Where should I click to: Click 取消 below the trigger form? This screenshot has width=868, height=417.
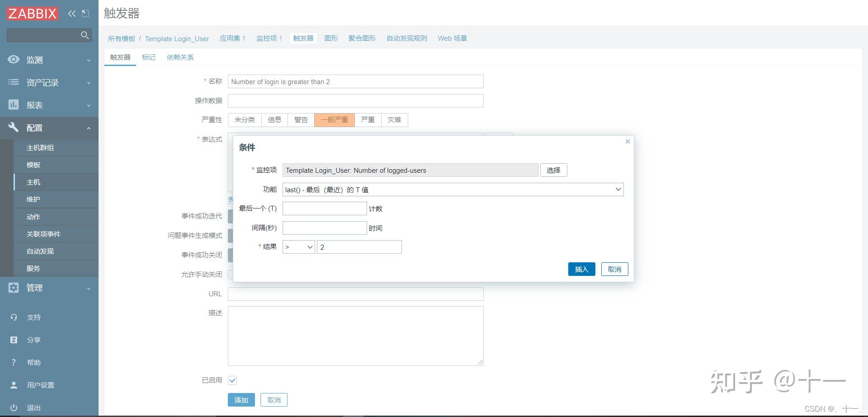pos(274,400)
